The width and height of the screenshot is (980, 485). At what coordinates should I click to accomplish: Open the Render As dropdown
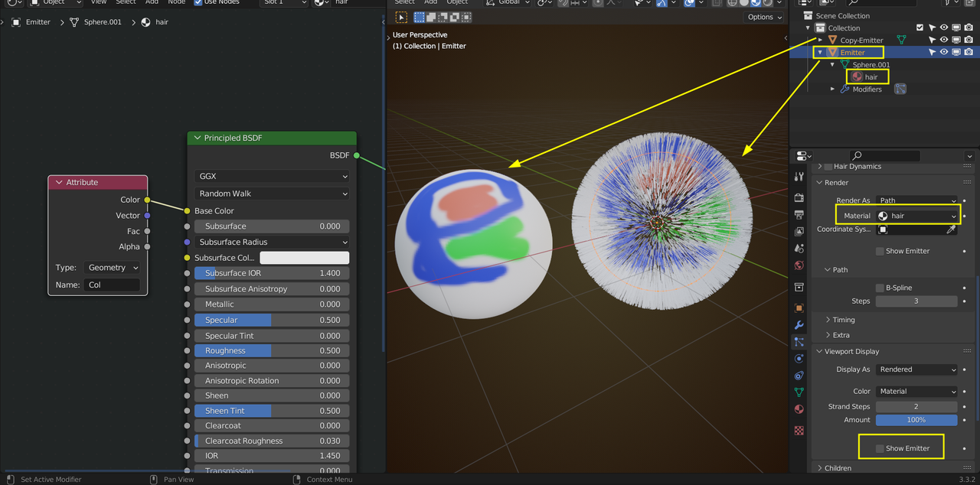point(917,200)
